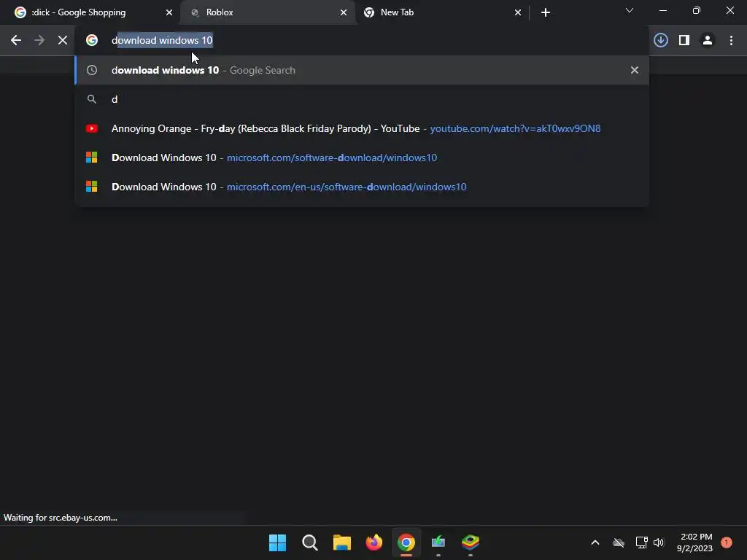Toggle the Chrome side panel
The width and height of the screenshot is (747, 560).
(684, 41)
